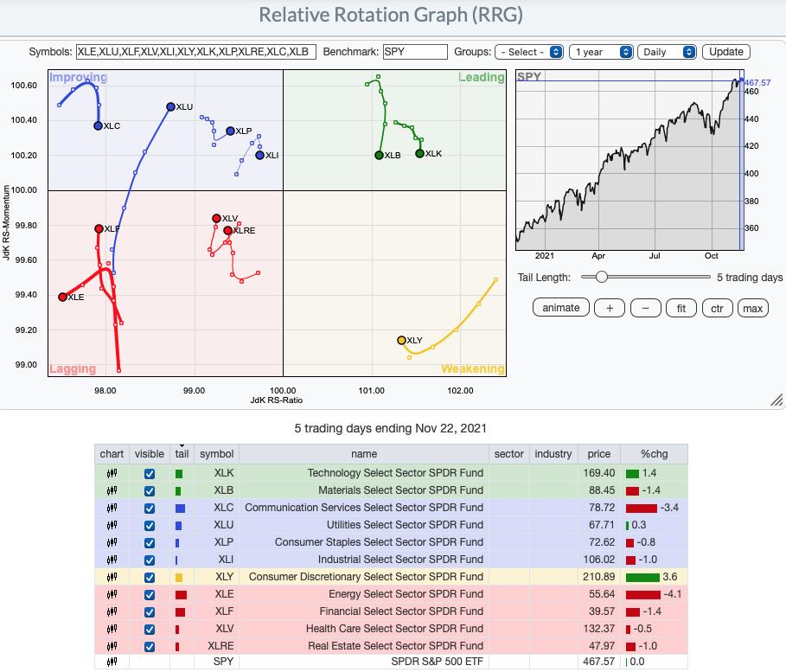The image size is (786, 672).
Task: Open the Daily interval dropdown
Action: click(667, 52)
